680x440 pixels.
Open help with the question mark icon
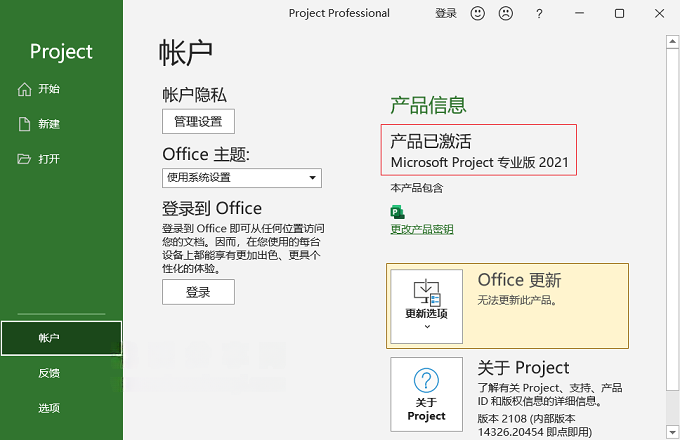(x=539, y=14)
